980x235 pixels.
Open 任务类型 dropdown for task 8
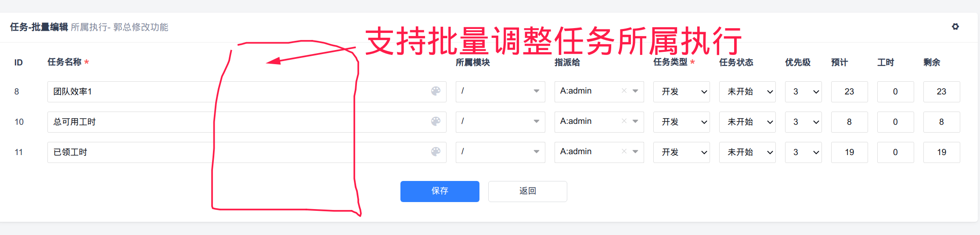coord(681,91)
